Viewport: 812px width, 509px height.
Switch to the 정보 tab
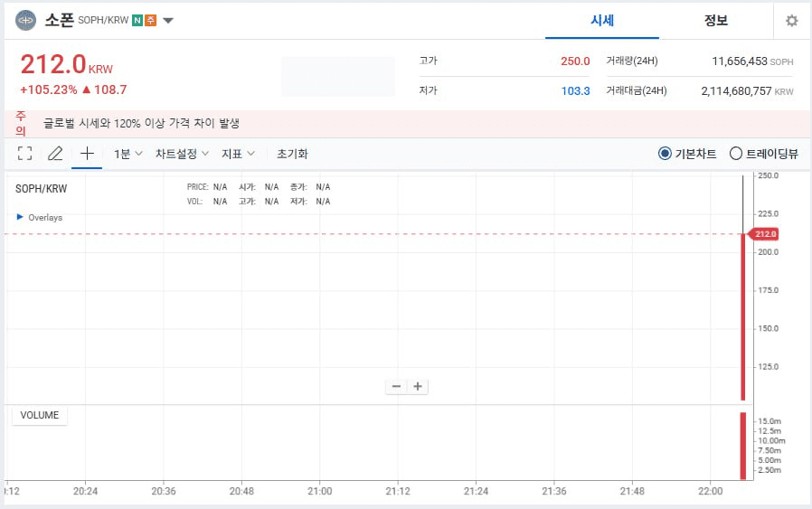pos(715,21)
